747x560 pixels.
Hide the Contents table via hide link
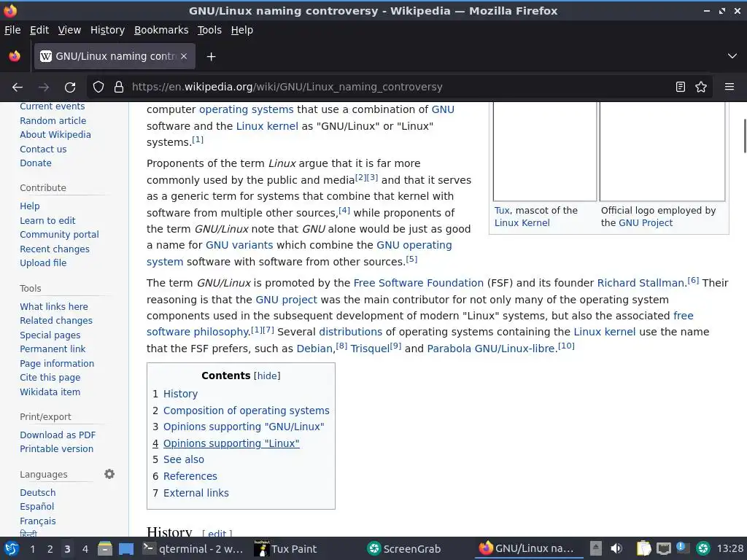click(x=267, y=376)
